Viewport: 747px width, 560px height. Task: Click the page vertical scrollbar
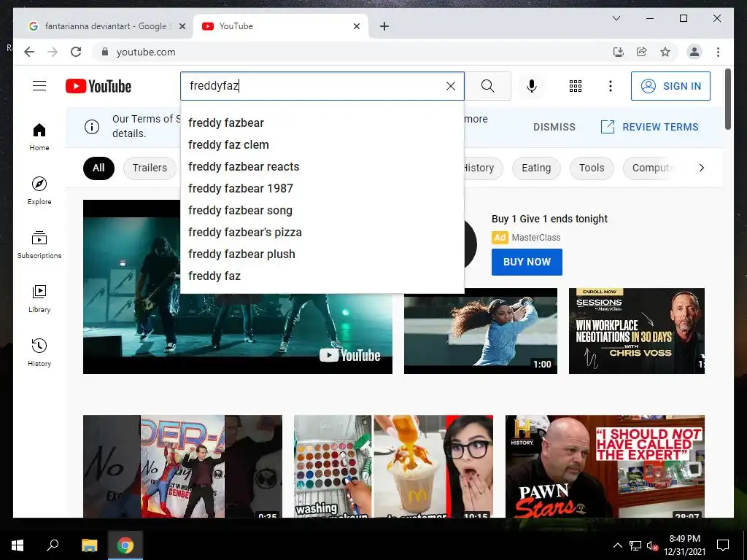(727, 99)
